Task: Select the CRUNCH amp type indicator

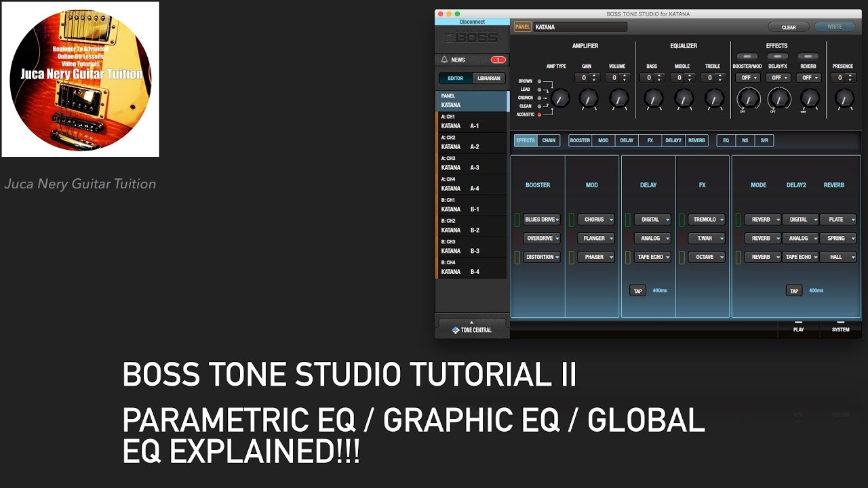Action: [x=540, y=98]
